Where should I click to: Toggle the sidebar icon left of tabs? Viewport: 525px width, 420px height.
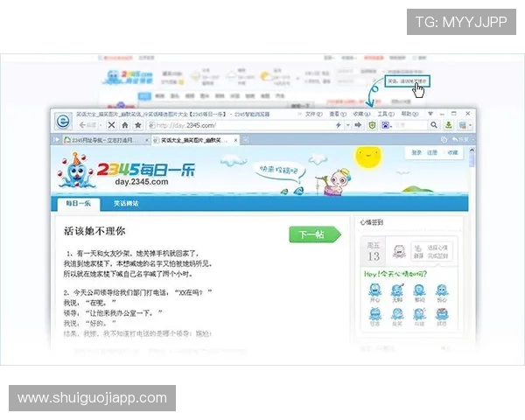tap(56, 140)
